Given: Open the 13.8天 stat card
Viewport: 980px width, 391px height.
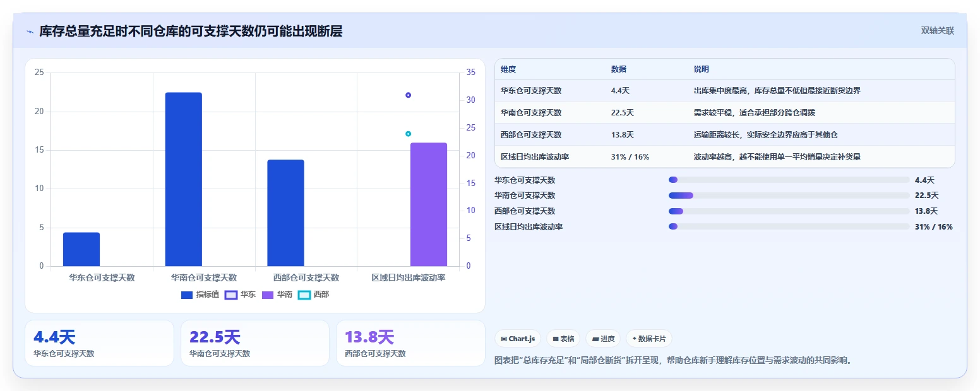Looking at the screenshot, I should tap(410, 343).
